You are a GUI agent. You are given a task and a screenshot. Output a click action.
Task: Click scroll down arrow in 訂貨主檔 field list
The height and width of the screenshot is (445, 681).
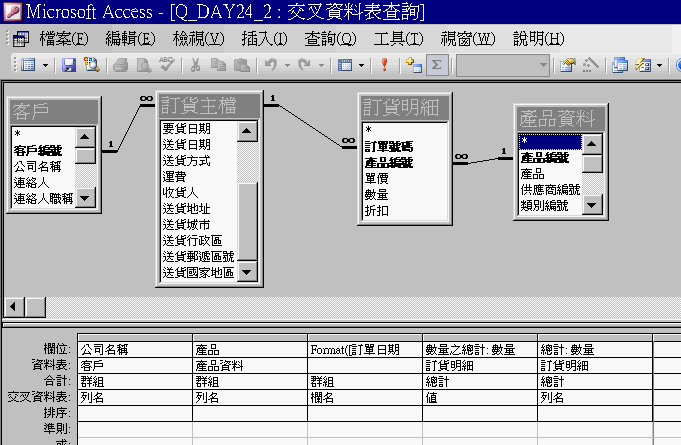247,272
